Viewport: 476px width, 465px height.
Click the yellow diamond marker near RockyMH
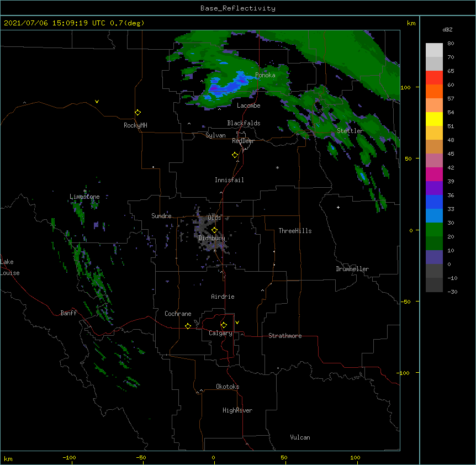137,113
